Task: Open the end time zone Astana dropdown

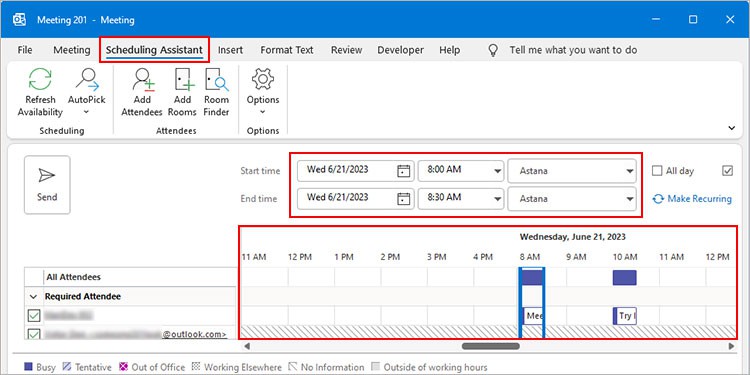Action: click(x=630, y=199)
